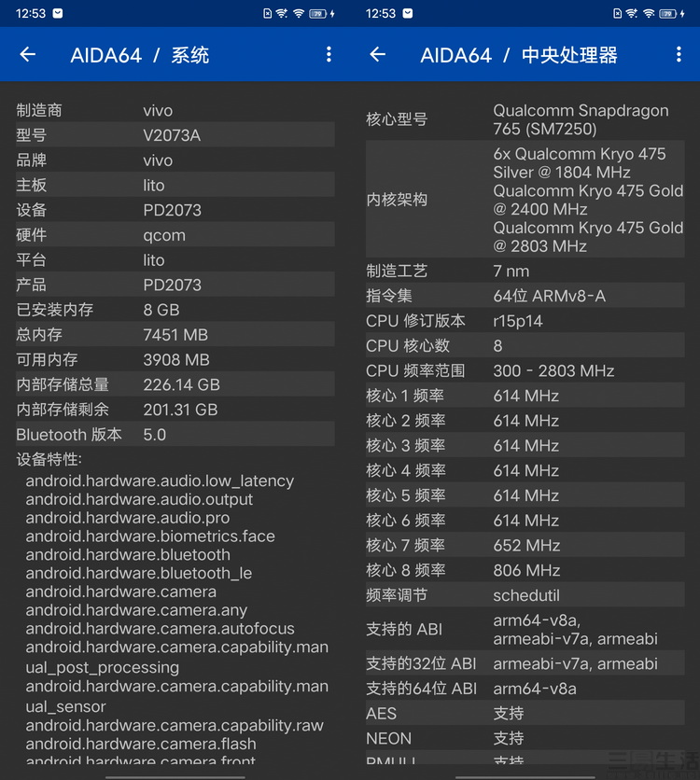Select the AES 支持 row
This screenshot has width=700, height=780.
[525, 713]
